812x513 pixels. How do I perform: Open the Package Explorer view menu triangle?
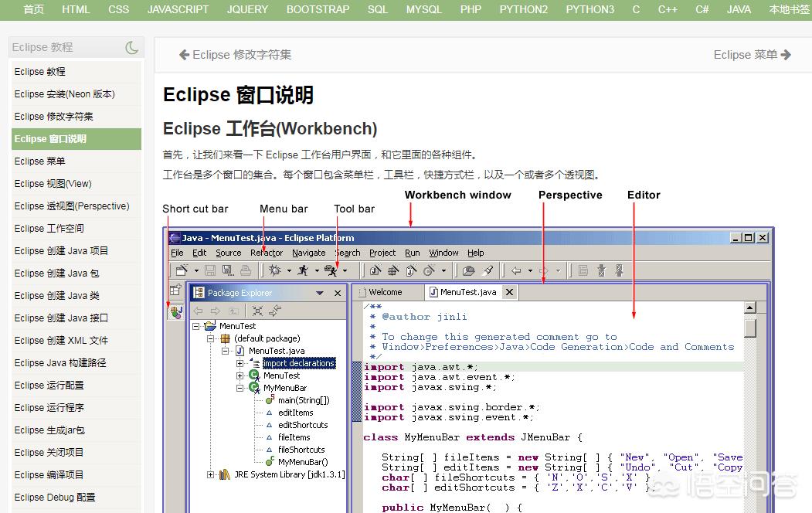pos(320,293)
